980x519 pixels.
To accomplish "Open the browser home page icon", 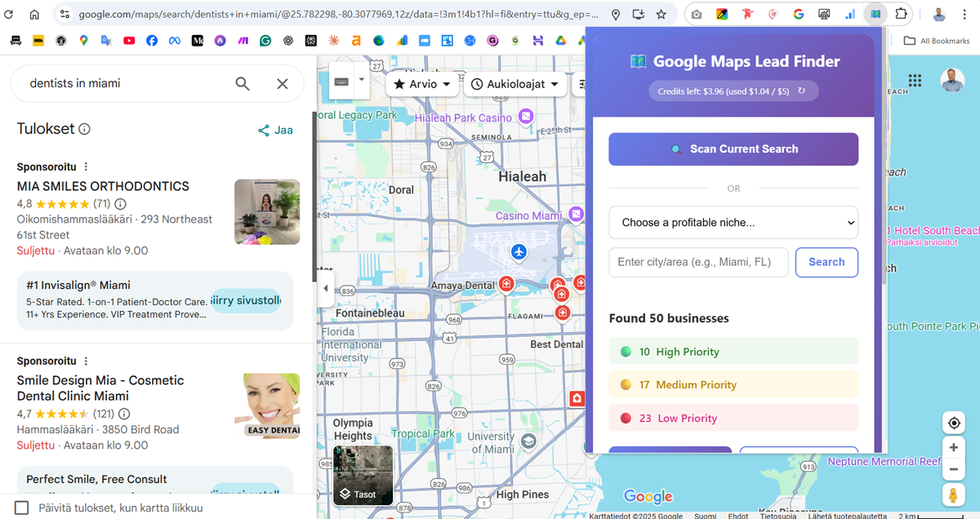I will 34,14.
